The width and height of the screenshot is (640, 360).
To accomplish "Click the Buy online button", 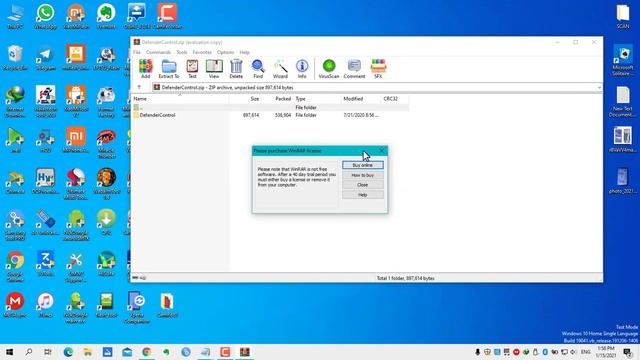I will (362, 165).
